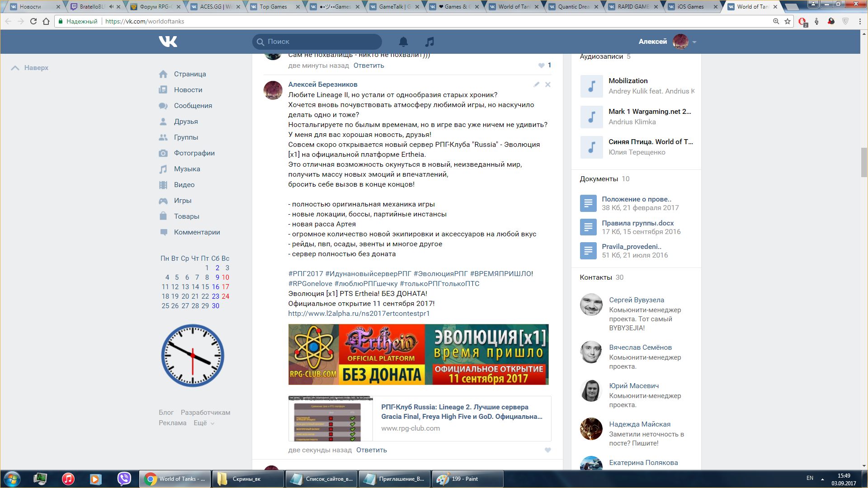Viewport: 868px width, 488px height.
Task: Like the post from две секунды назад
Action: pyautogui.click(x=547, y=450)
